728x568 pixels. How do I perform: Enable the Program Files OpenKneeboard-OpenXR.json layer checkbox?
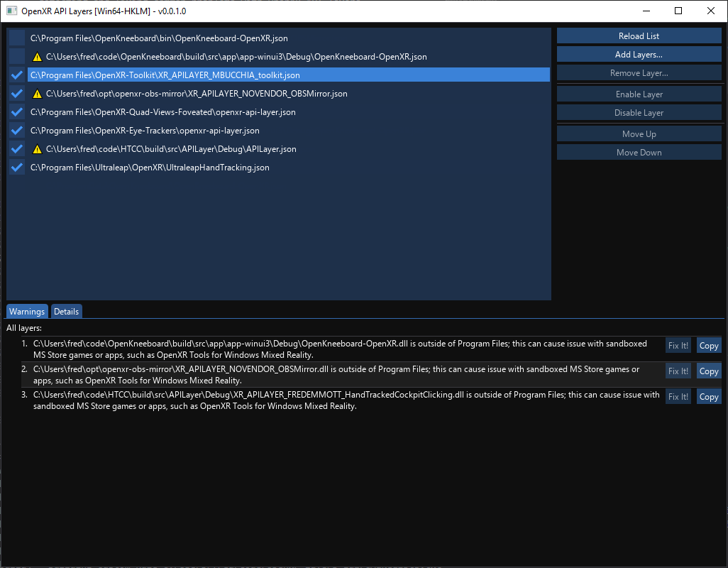17,38
